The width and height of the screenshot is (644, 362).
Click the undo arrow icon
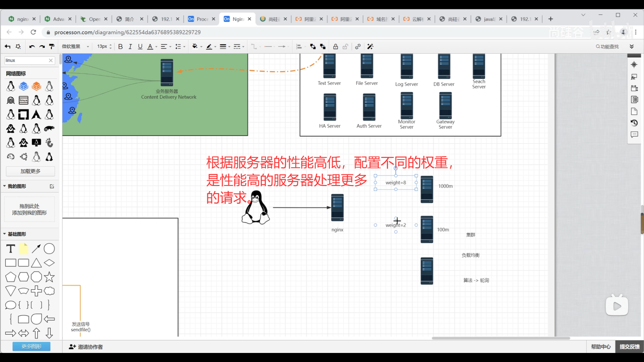[32, 47]
